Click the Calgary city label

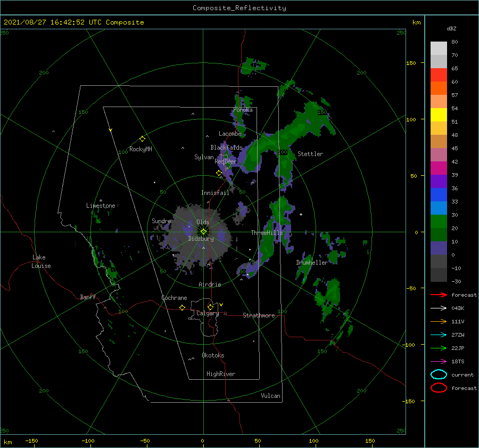click(208, 313)
